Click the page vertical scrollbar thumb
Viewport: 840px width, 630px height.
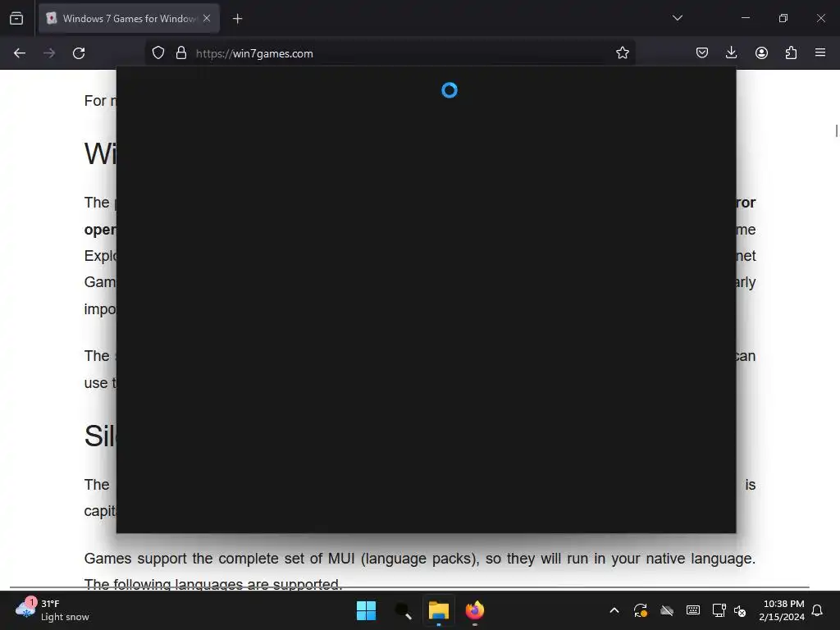click(x=836, y=130)
